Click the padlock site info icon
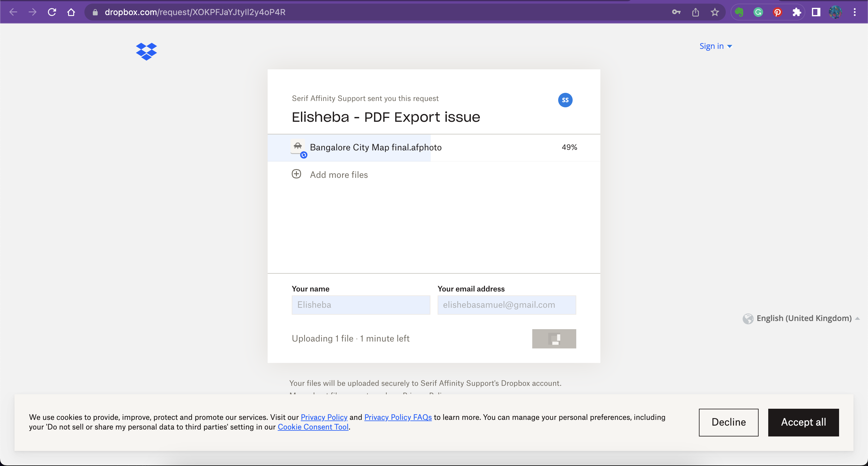This screenshot has height=466, width=868. click(95, 12)
